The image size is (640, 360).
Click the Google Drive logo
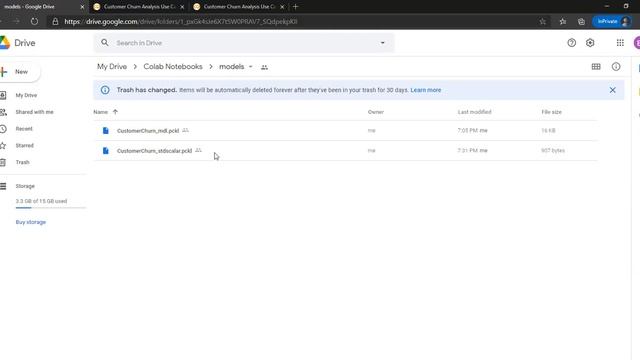point(5,43)
